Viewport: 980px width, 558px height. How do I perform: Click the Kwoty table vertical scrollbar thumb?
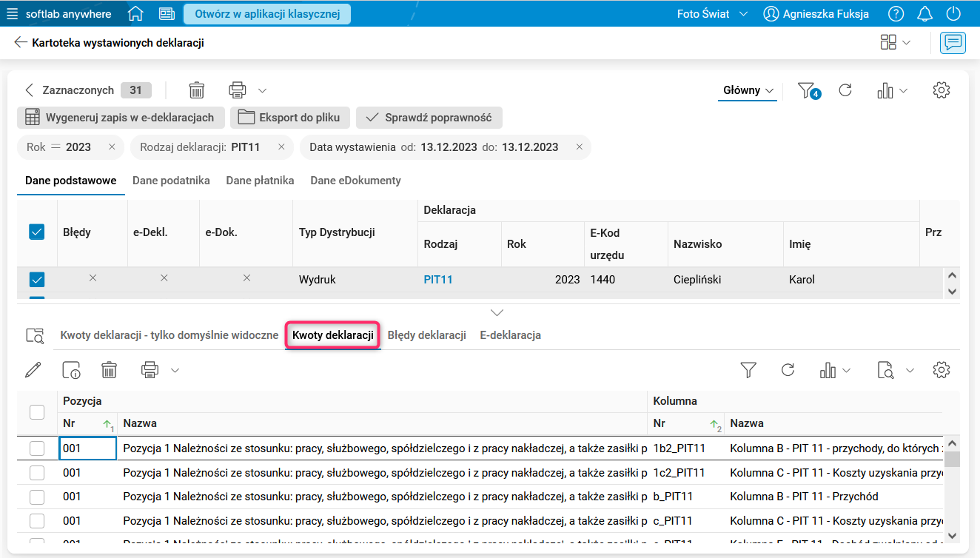(952, 460)
